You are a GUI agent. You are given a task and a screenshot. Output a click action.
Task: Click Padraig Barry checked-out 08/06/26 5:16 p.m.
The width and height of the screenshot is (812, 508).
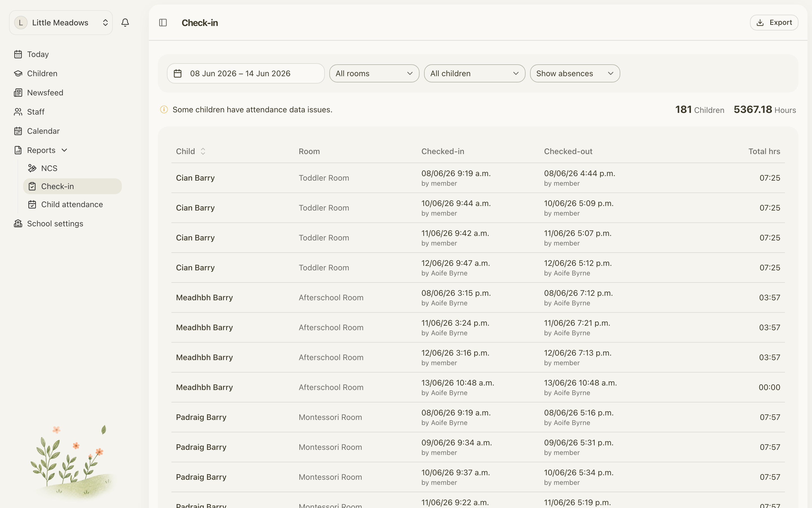click(579, 413)
